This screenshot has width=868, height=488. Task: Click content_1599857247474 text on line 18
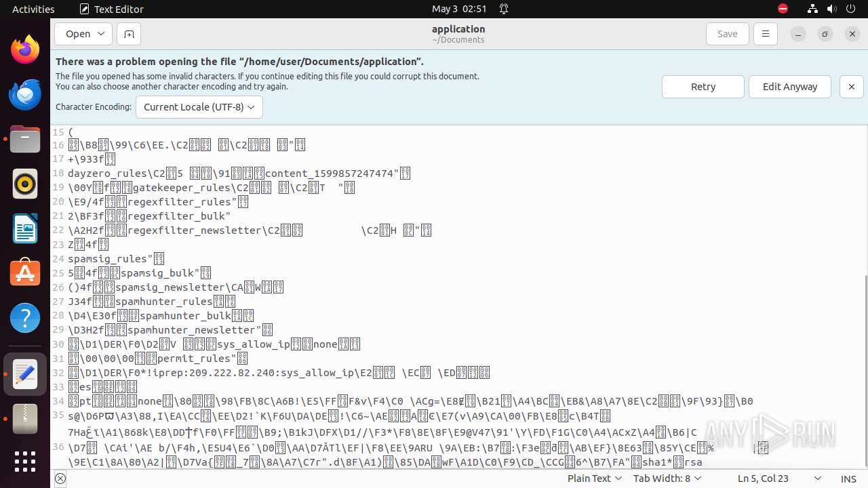pos(328,174)
